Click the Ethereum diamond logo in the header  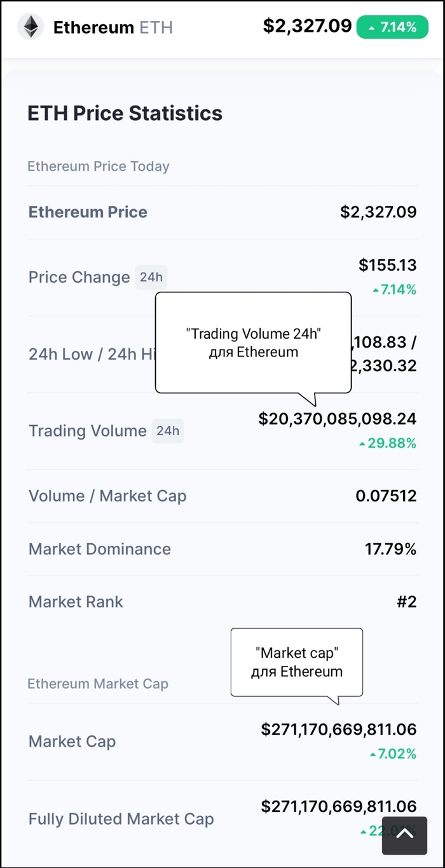click(30, 27)
